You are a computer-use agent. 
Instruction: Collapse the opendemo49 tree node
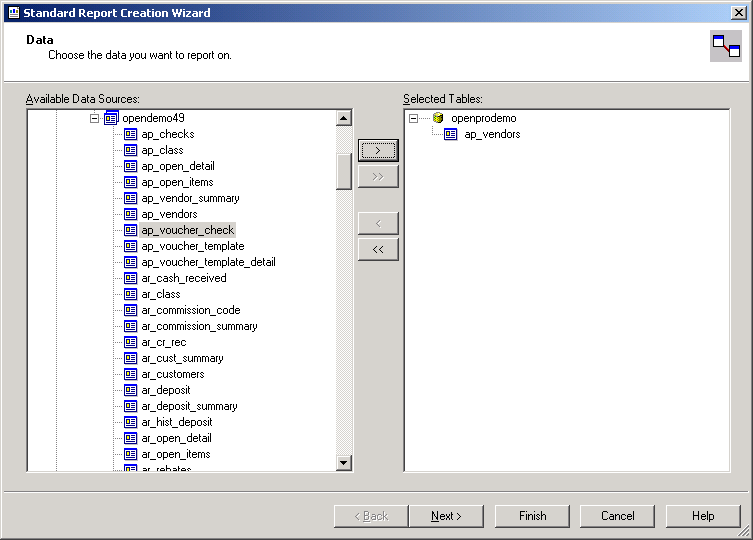click(x=95, y=118)
